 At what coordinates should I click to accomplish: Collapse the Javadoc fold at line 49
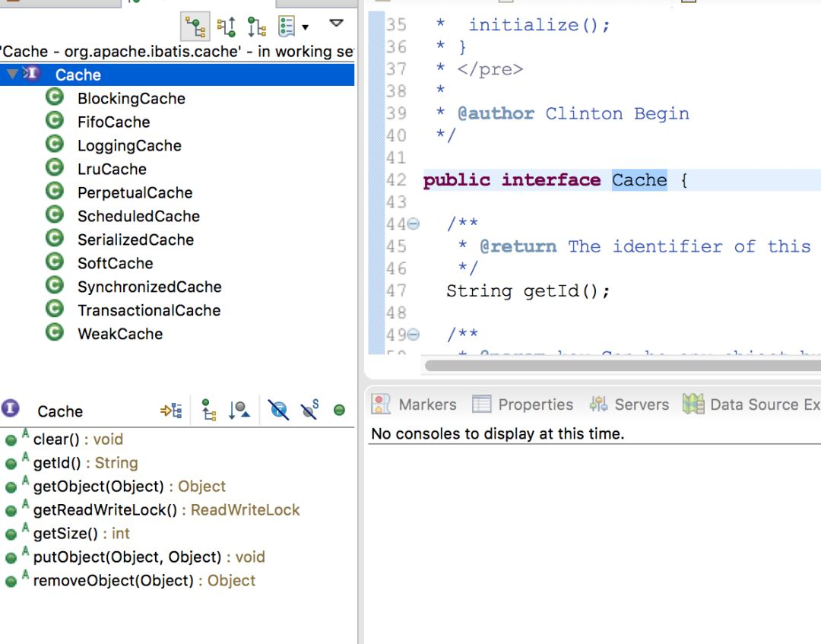tap(413, 334)
